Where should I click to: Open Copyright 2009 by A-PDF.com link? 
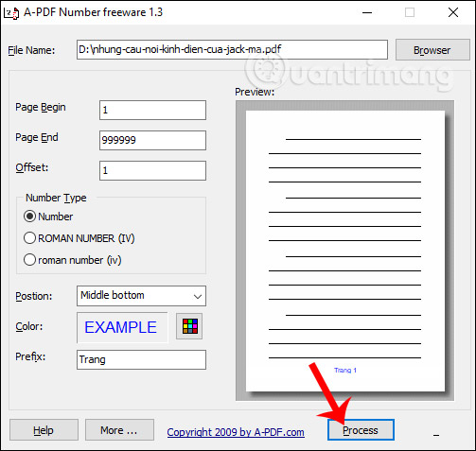coord(236,432)
